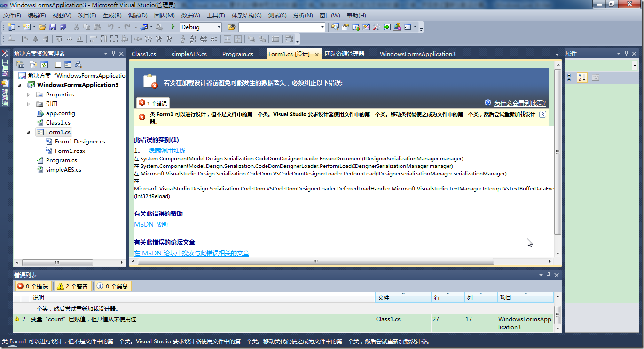644x349 pixels.
Task: Switch to the Class1.cs tab
Action: (144, 54)
